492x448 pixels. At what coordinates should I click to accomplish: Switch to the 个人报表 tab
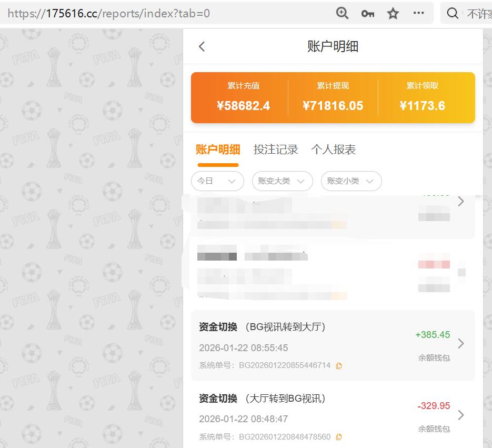point(335,149)
